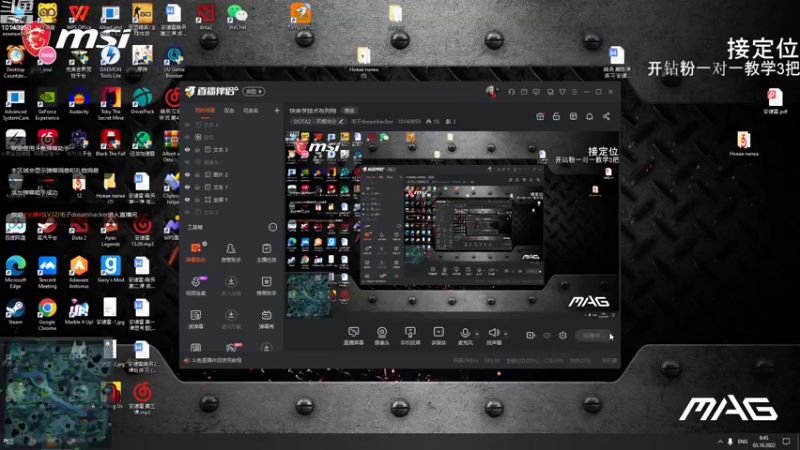Open the 房管助手 room manager tool
Image resolution: width=800 pixels, height=450 pixels.
coord(231,252)
